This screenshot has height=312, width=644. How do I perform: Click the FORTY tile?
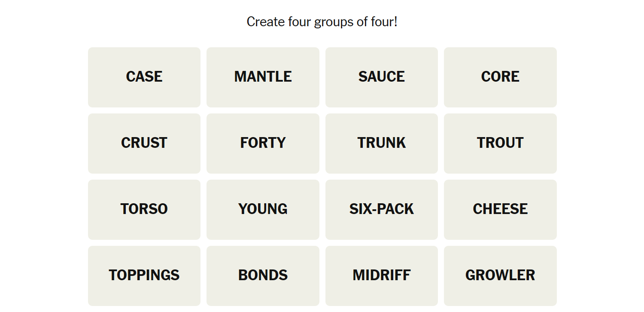[x=263, y=144]
